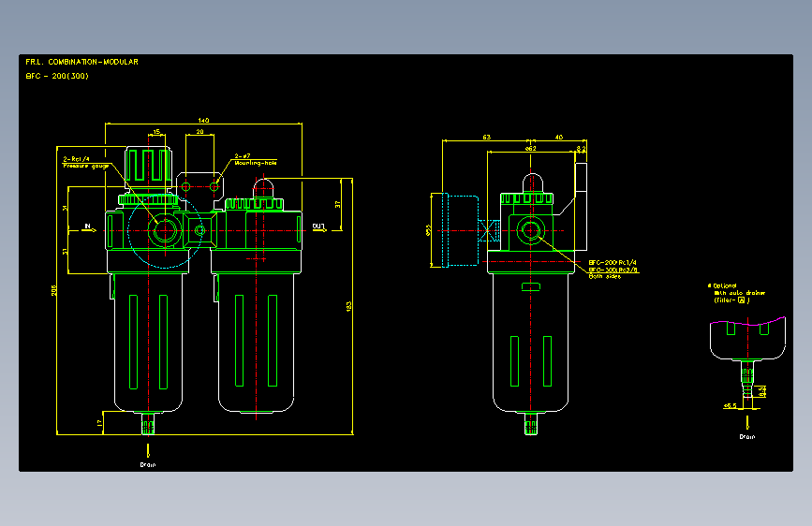Image resolution: width=812 pixels, height=526 pixels.
Task: Select the 'IN' port label
Action: click(87, 226)
